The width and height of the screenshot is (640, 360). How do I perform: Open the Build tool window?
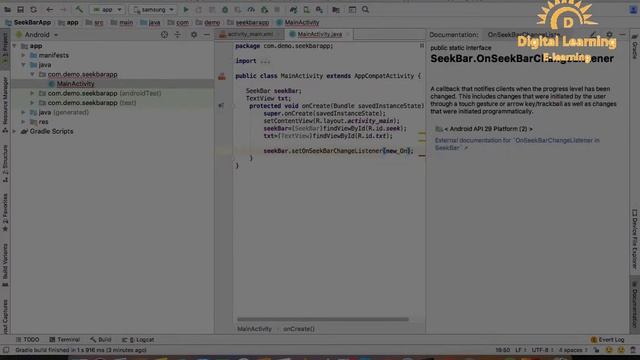pos(101,340)
